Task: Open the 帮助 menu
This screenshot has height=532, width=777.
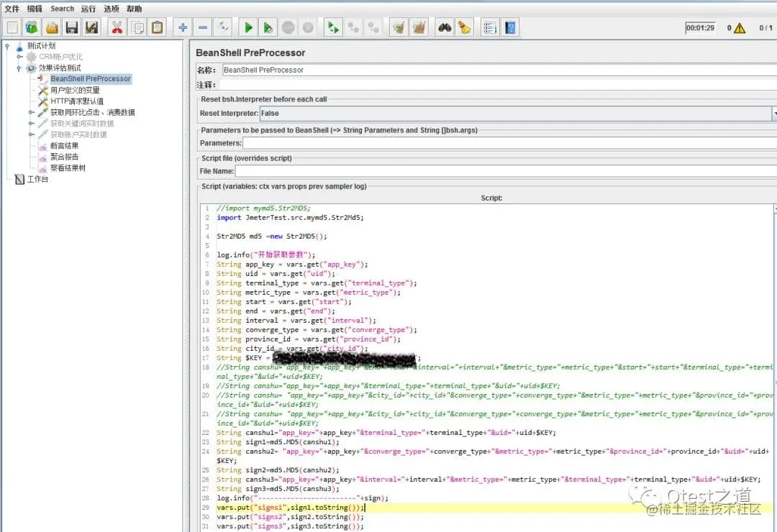Action: click(134, 9)
